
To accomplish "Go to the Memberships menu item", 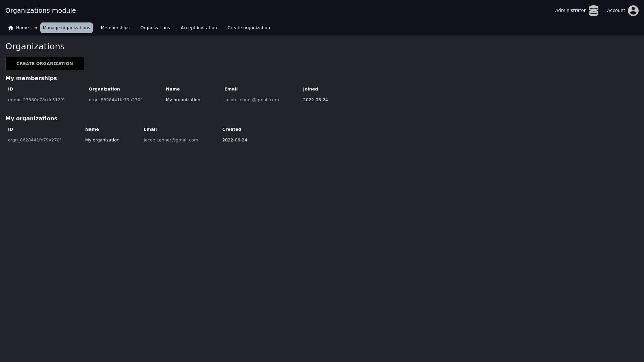I will pos(115,28).
